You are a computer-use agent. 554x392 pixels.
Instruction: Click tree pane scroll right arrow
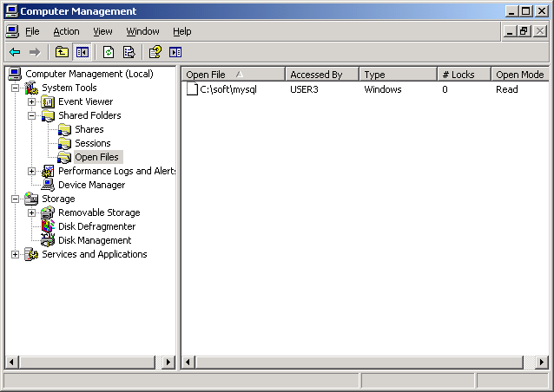[x=168, y=362]
